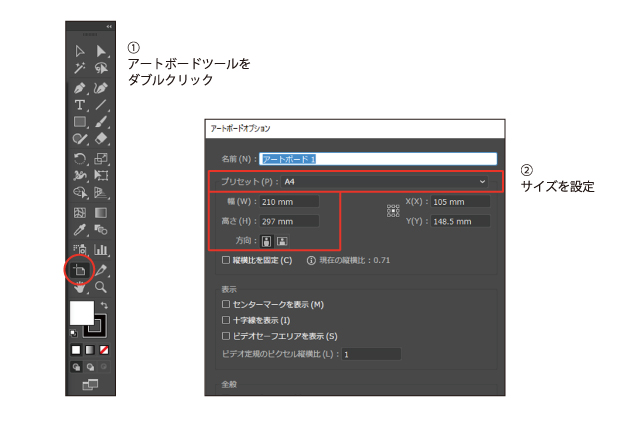The height and width of the screenshot is (425, 630).
Task: Select the Lasso tool
Action: click(x=101, y=68)
